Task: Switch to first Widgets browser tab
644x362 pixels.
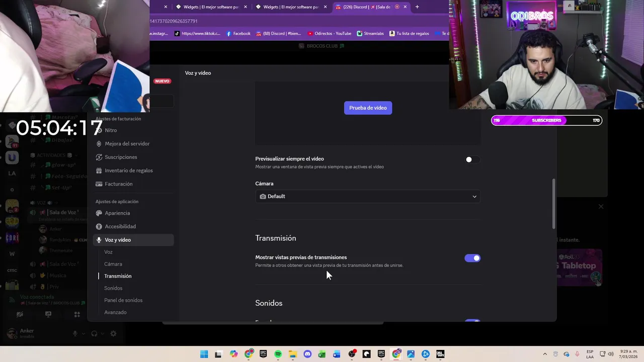Action: [211, 7]
